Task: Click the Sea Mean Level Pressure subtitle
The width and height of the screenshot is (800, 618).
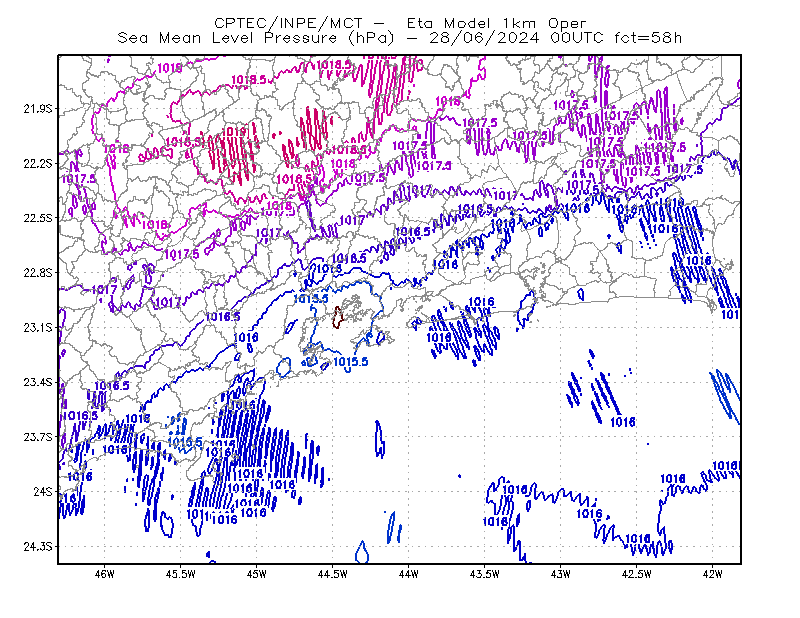Action: pos(400,38)
